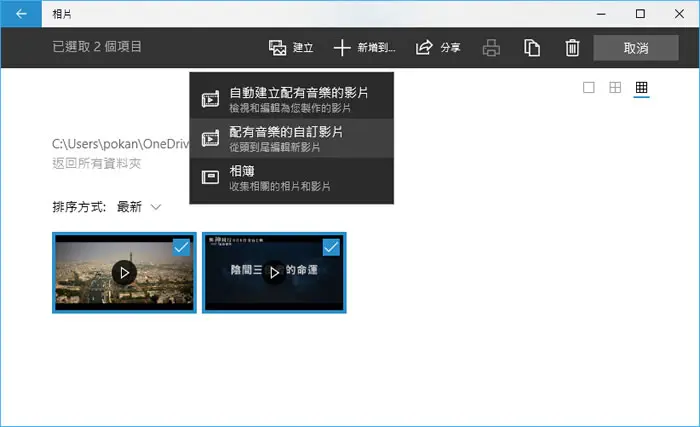Click the 分享 share icon
The width and height of the screenshot is (700, 427).
point(424,47)
